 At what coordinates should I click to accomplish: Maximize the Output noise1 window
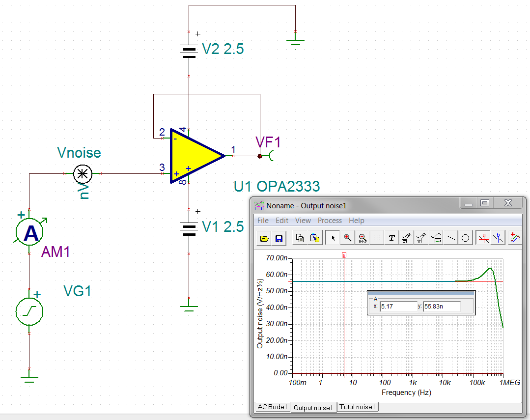coord(485,203)
